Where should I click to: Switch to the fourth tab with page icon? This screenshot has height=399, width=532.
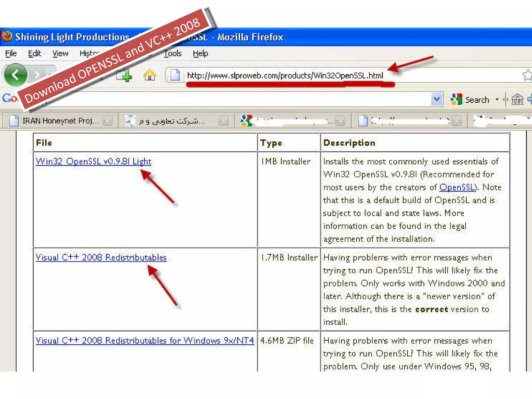(409, 121)
